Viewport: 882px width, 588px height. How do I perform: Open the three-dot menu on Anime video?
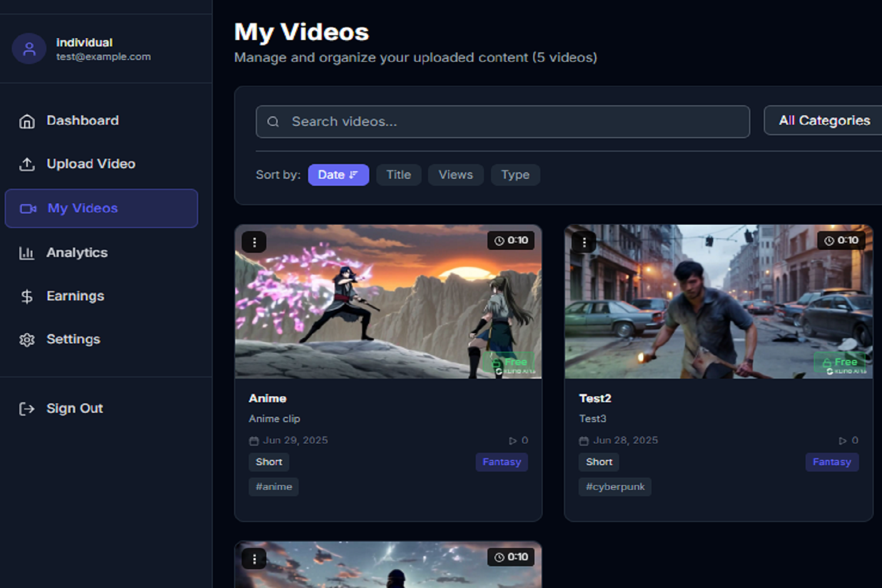pyautogui.click(x=254, y=242)
